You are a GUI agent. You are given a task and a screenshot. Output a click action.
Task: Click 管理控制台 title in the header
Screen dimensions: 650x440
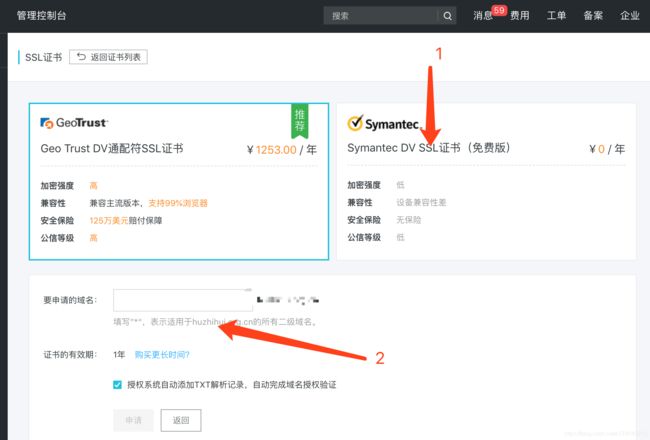41,16
